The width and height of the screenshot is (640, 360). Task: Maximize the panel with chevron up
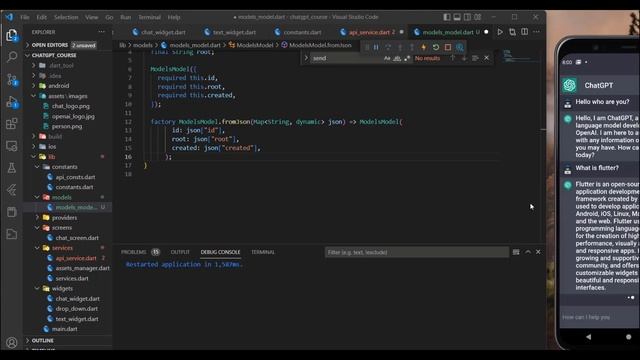click(528, 252)
